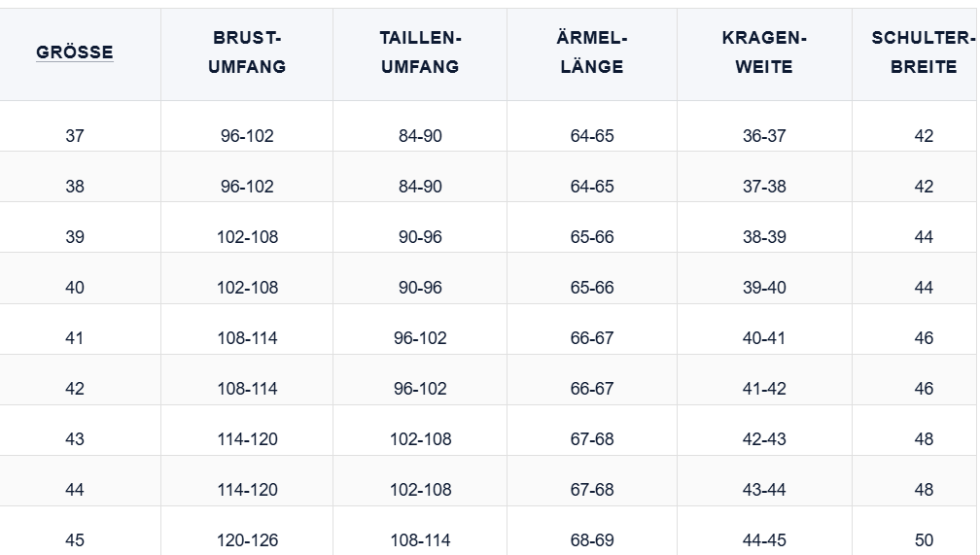Image resolution: width=980 pixels, height=555 pixels.
Task: Click the KRAGEN-WEITE column header
Action: pos(764,52)
